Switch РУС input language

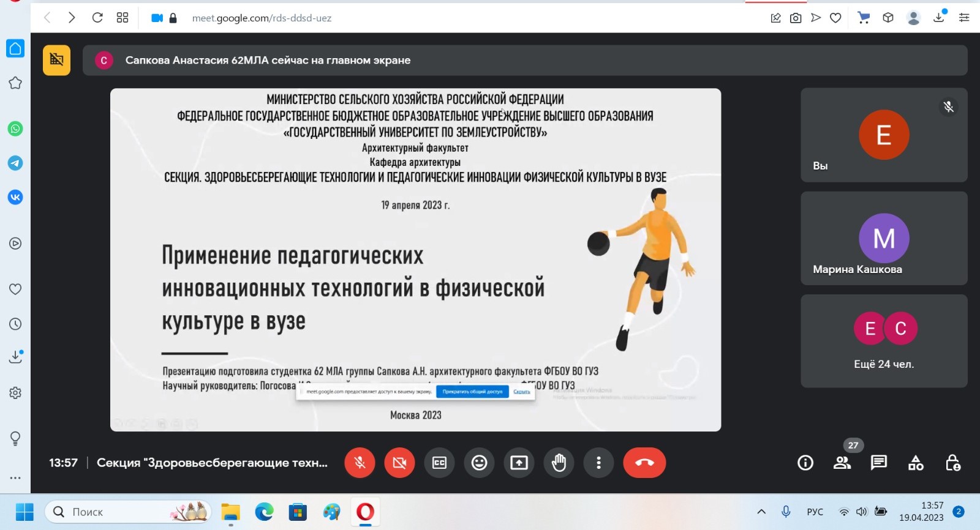click(815, 512)
